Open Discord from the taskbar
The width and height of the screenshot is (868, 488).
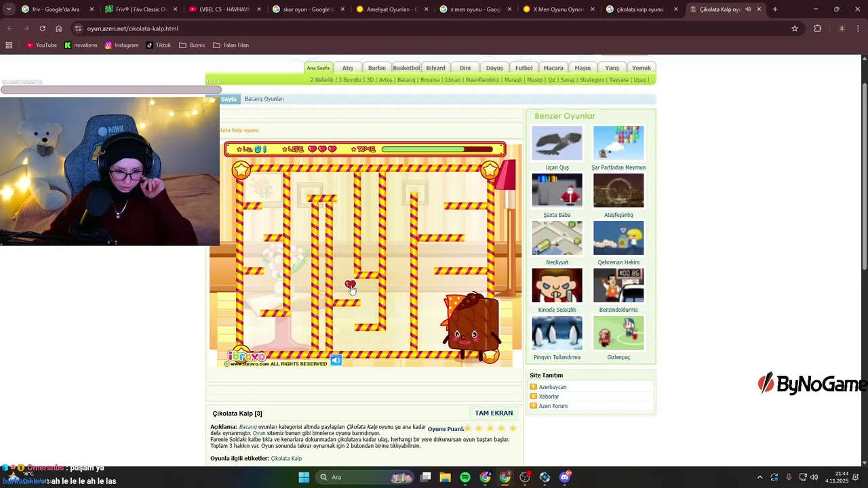pyautogui.click(x=565, y=477)
